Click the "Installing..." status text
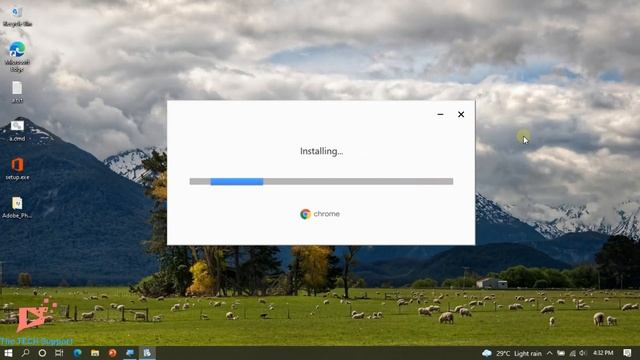This screenshot has height=360, width=640. (322, 151)
